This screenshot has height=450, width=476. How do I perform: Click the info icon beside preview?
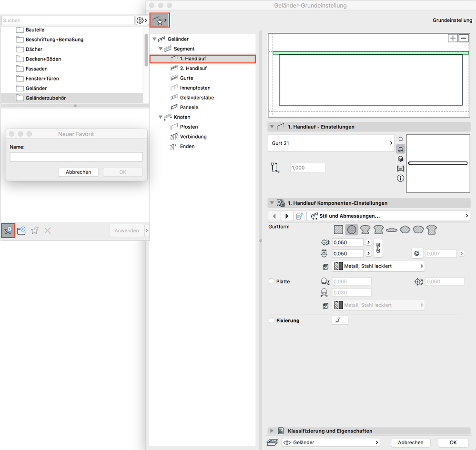[x=400, y=178]
